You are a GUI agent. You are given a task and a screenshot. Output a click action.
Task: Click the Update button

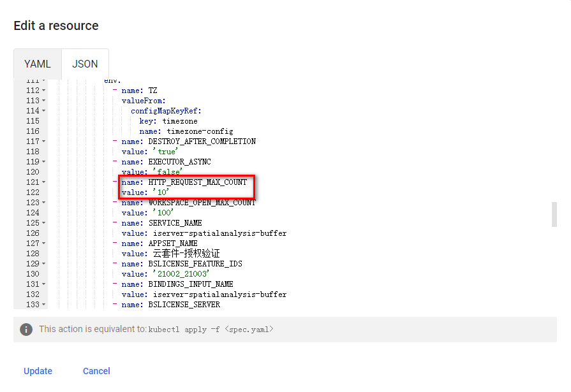pyautogui.click(x=38, y=371)
